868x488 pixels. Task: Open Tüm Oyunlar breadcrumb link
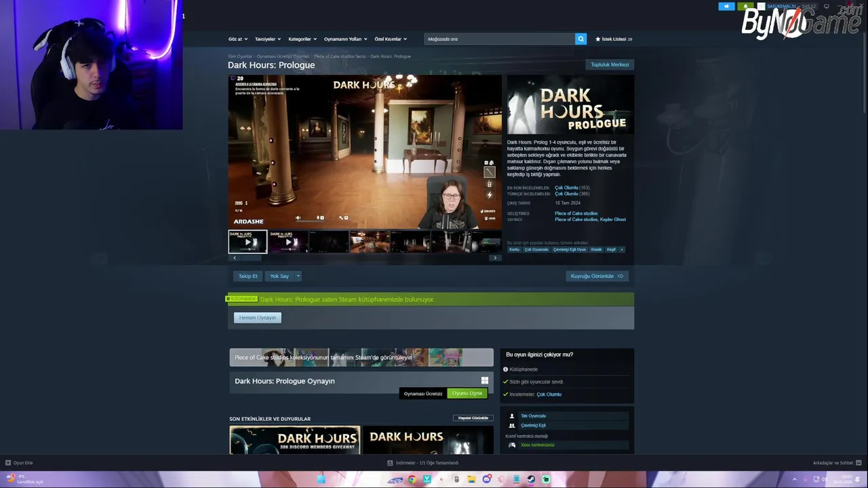240,56
